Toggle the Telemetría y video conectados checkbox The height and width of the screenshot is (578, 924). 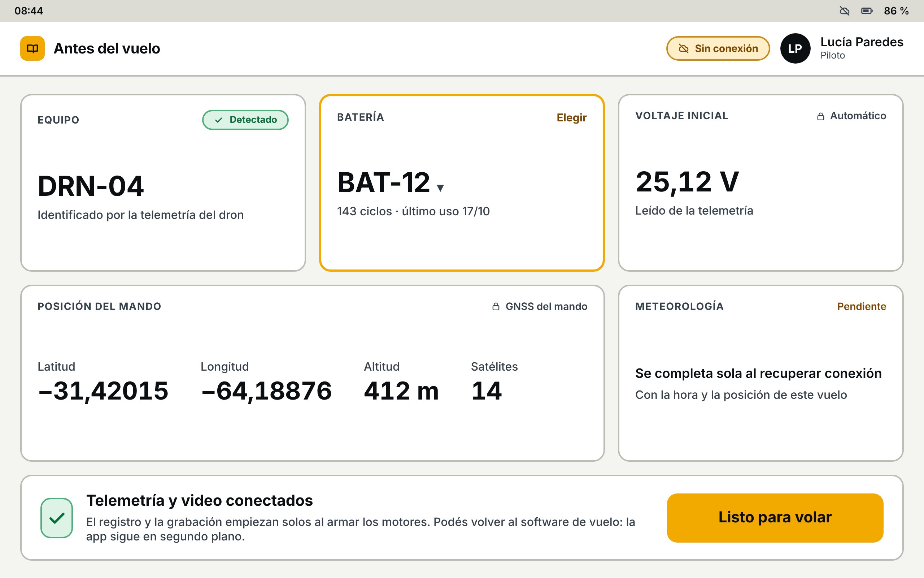coord(57,518)
